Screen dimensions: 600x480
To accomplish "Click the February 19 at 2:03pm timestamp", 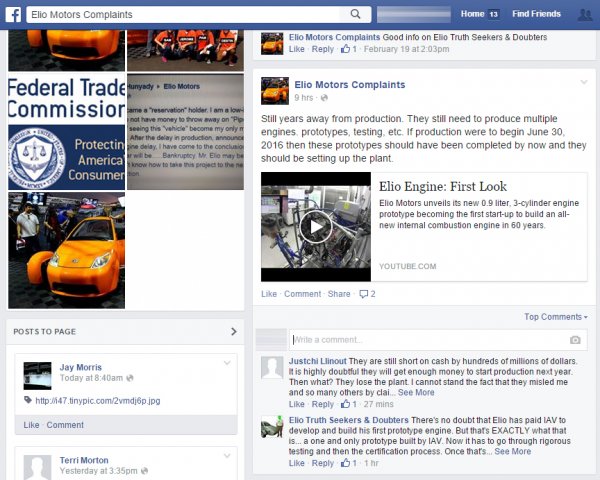I will pyautogui.click(x=406, y=49).
